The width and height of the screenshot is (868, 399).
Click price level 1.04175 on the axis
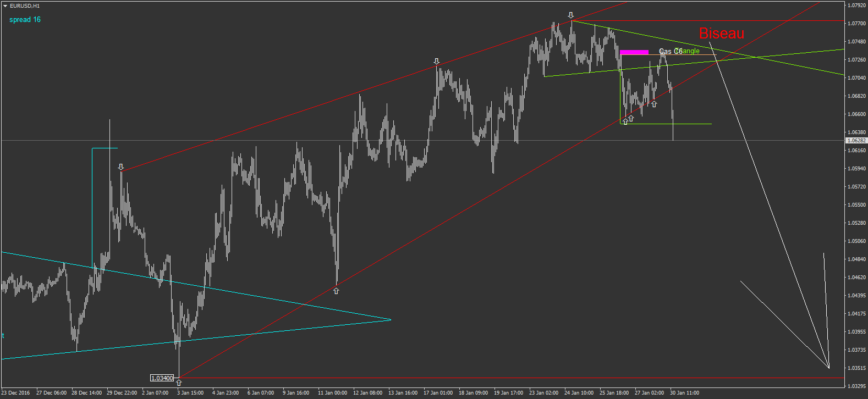tap(858, 314)
